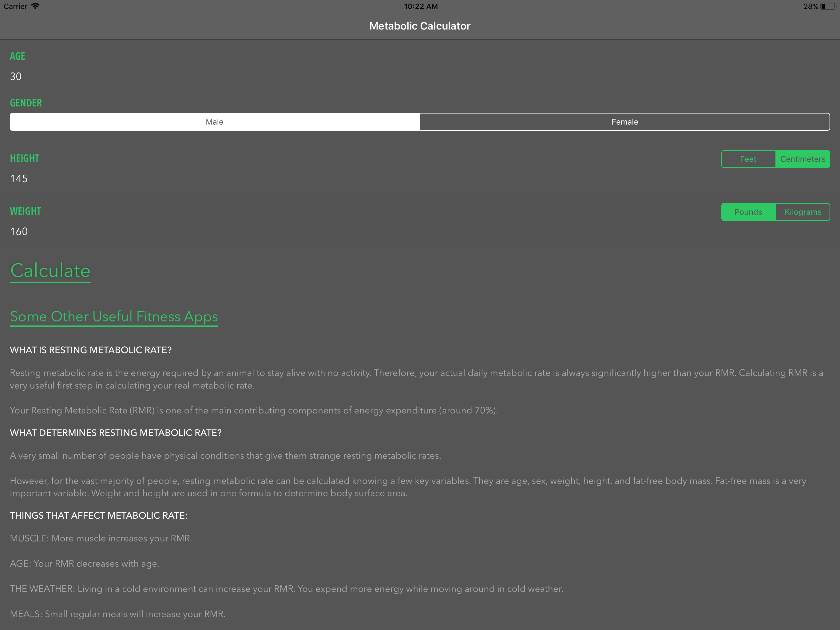Tap 'WHAT IS RESTING METABOLIC RATE?' heading
Screen dimensions: 840x630
tap(91, 350)
